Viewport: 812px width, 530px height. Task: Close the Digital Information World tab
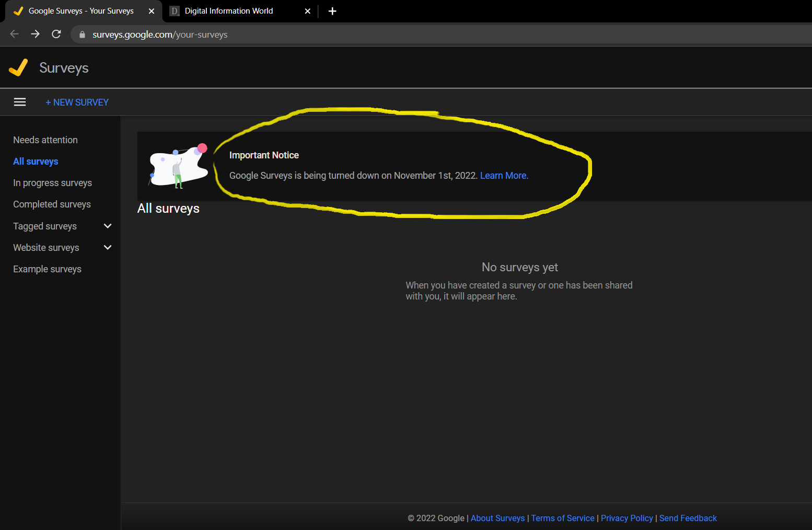point(308,11)
